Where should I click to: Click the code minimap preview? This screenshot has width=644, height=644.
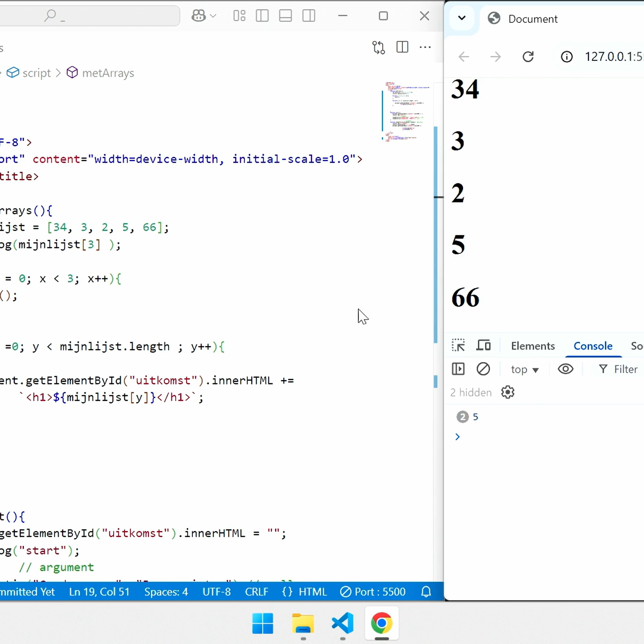pos(405,111)
